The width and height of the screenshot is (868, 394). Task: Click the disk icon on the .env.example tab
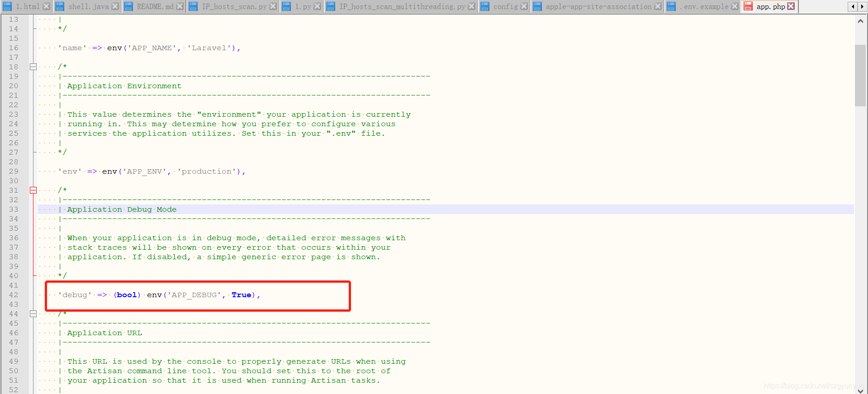(671, 6)
